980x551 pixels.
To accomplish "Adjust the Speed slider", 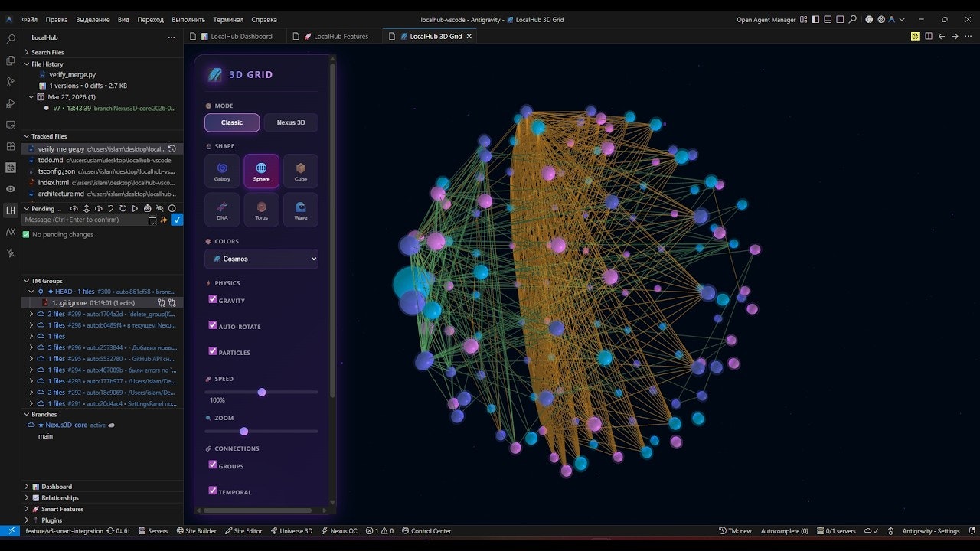I will [x=261, y=392].
